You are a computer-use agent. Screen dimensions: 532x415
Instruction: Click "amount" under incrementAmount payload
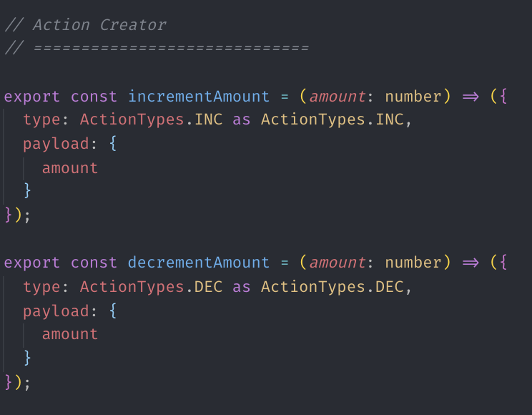pyautogui.click(x=70, y=168)
